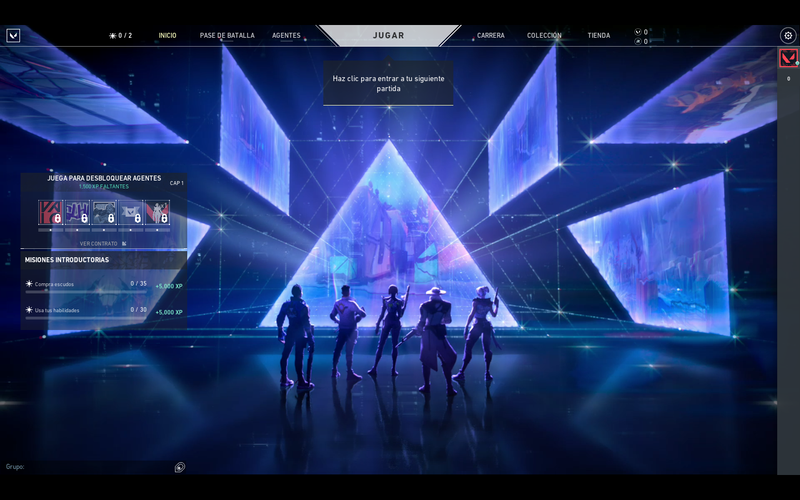Click the Usa tus habilidades mission text

pos(57,310)
